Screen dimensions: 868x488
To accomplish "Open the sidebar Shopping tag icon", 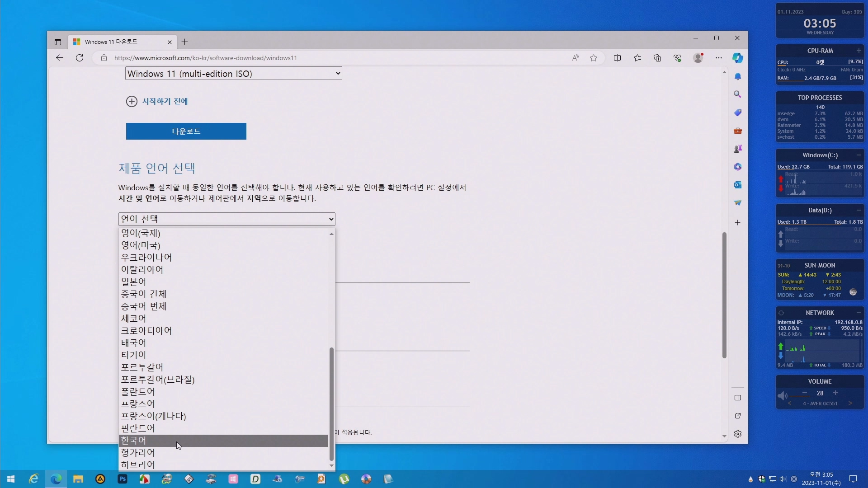I will pyautogui.click(x=738, y=113).
